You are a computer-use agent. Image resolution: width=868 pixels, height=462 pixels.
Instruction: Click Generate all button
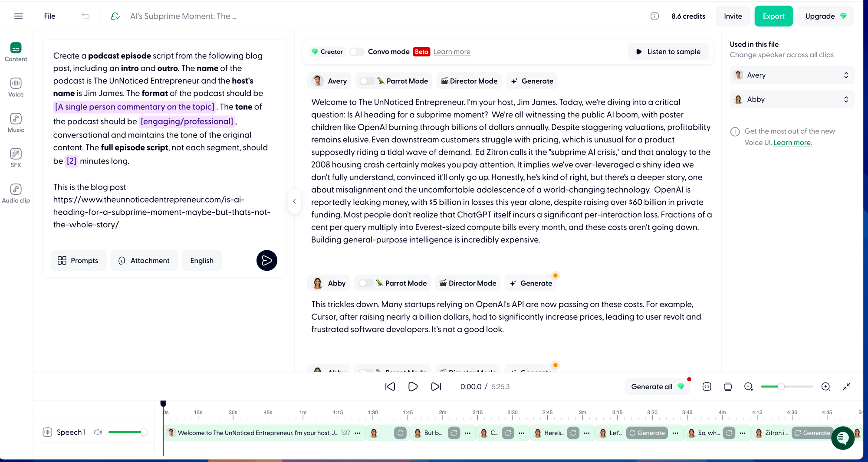tap(658, 387)
